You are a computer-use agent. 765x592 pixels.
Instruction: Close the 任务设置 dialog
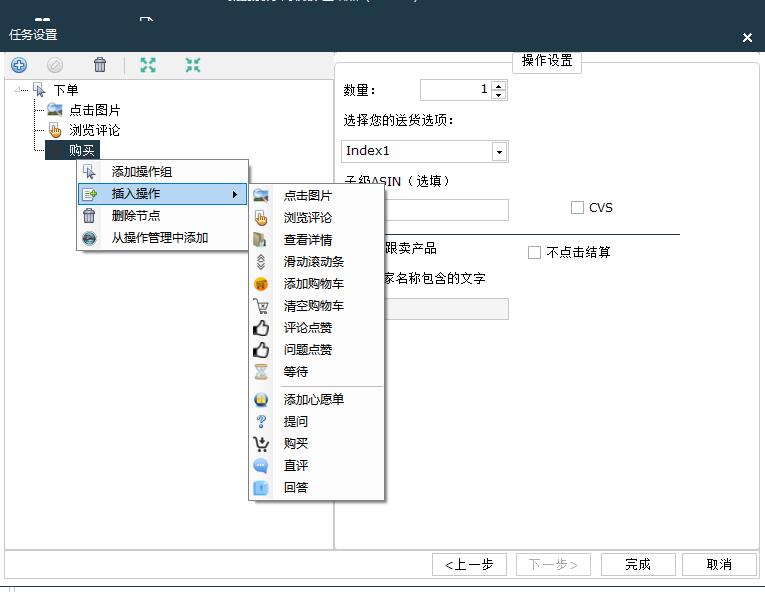click(747, 38)
